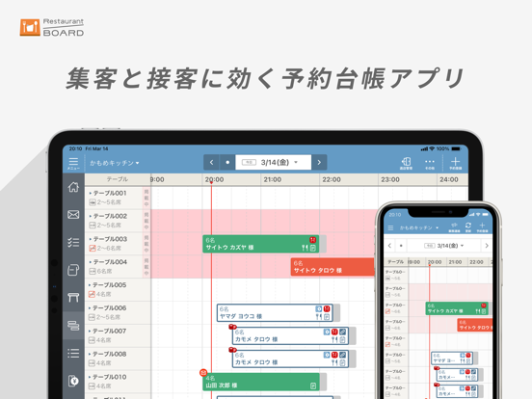Open the bulleted list icon in iPad sidebar
532x399 pixels.
(x=73, y=353)
